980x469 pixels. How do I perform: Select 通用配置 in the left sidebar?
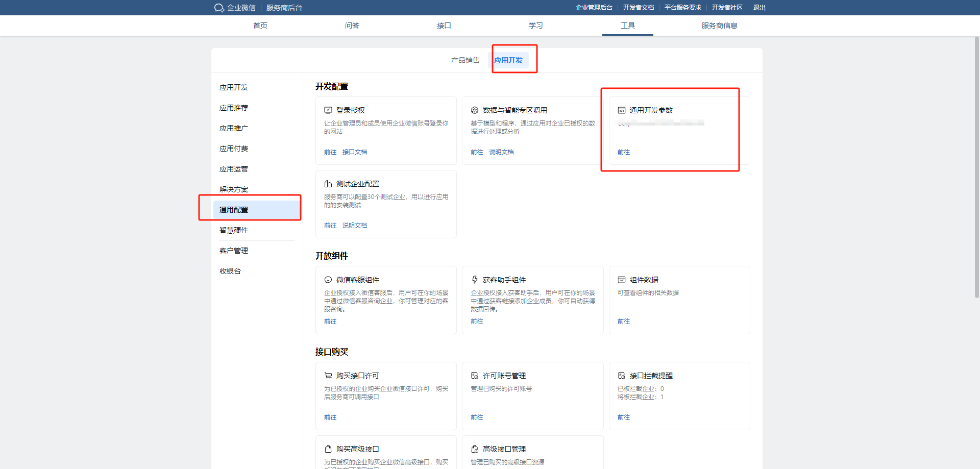234,210
